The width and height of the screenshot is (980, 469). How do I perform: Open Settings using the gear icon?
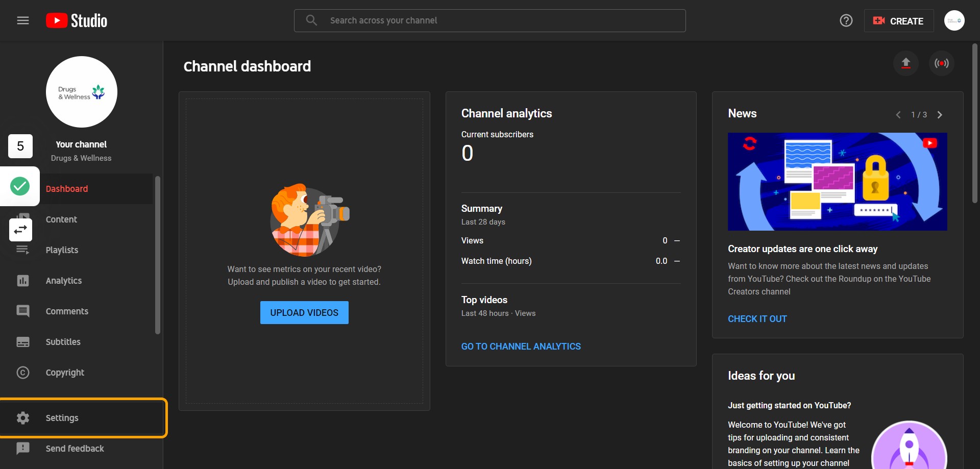tap(23, 418)
